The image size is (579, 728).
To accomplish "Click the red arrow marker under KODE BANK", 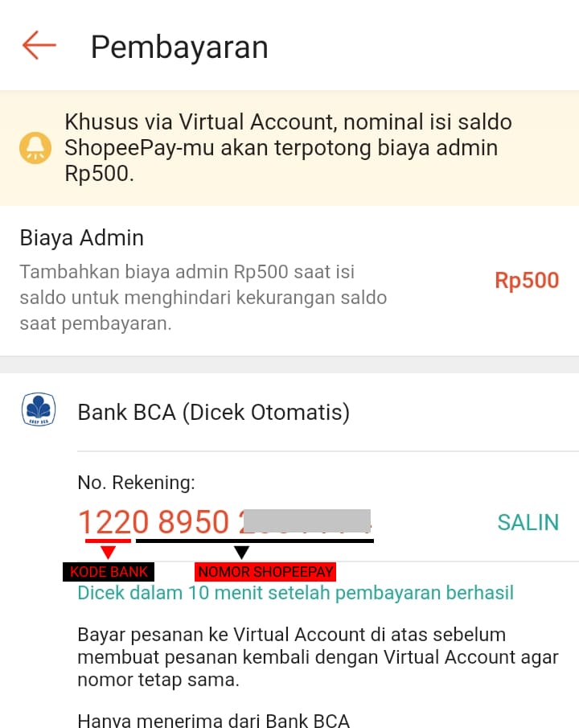I will click(x=109, y=552).
